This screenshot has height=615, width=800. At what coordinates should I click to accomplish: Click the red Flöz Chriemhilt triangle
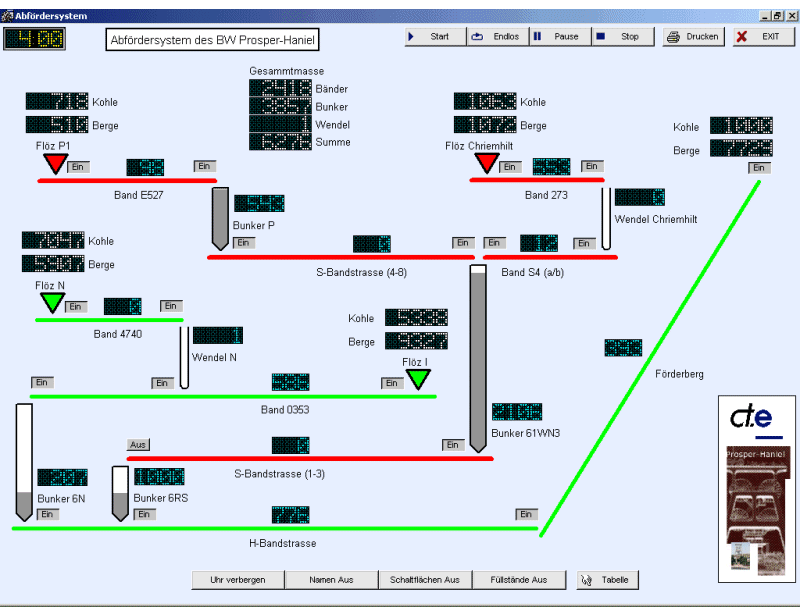coord(486,163)
